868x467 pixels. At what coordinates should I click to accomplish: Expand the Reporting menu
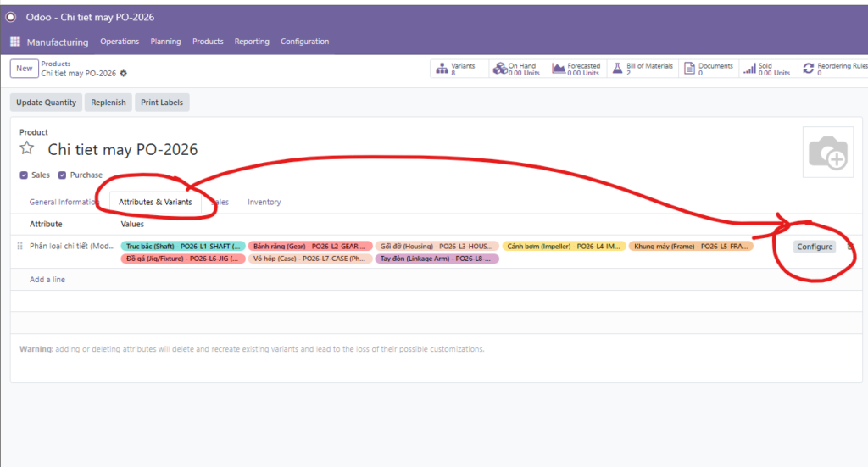(252, 42)
